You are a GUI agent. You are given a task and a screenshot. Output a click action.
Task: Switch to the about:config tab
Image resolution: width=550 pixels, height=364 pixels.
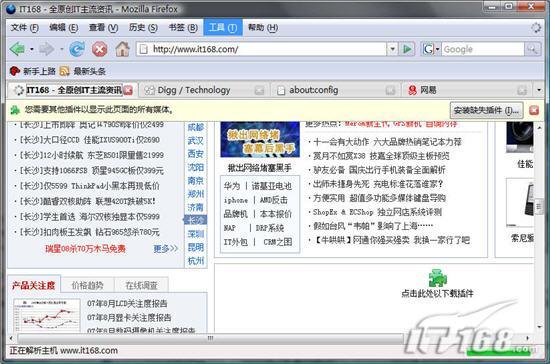336,90
